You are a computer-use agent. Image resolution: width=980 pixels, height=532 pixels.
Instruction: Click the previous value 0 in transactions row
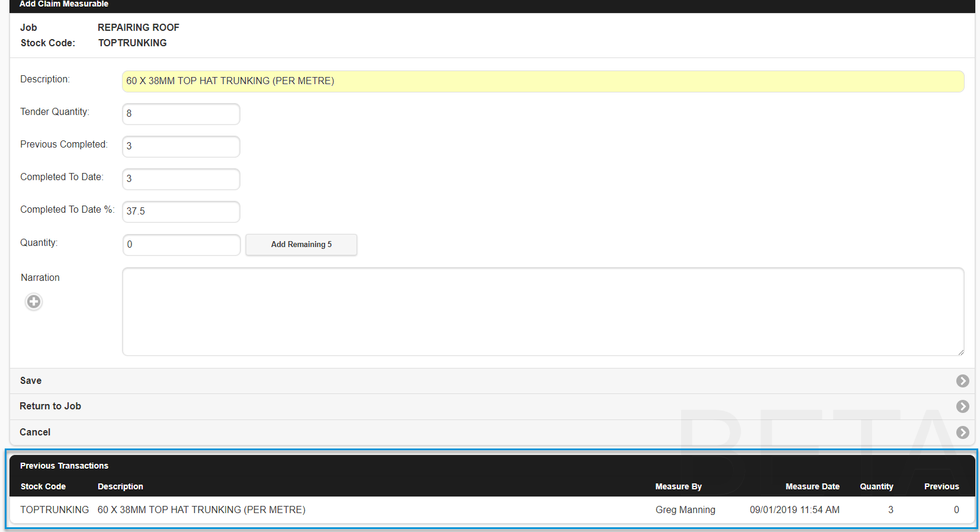pos(956,509)
